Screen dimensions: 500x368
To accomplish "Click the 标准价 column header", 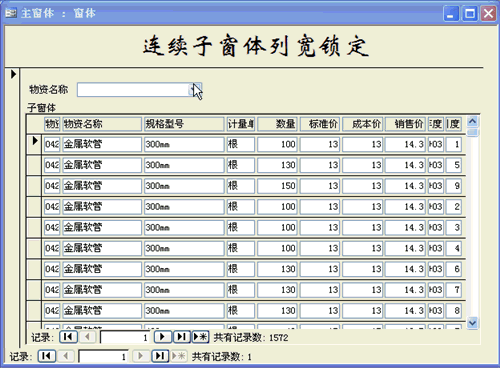I will pos(320,124).
